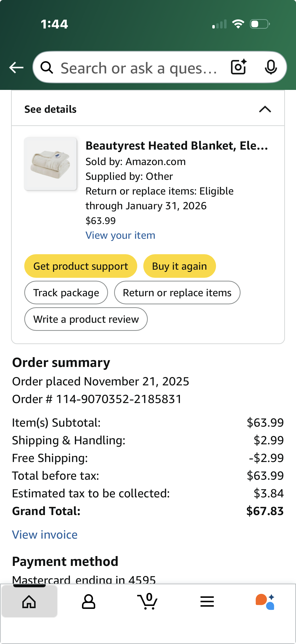Open the shopping cart icon

[148, 601]
